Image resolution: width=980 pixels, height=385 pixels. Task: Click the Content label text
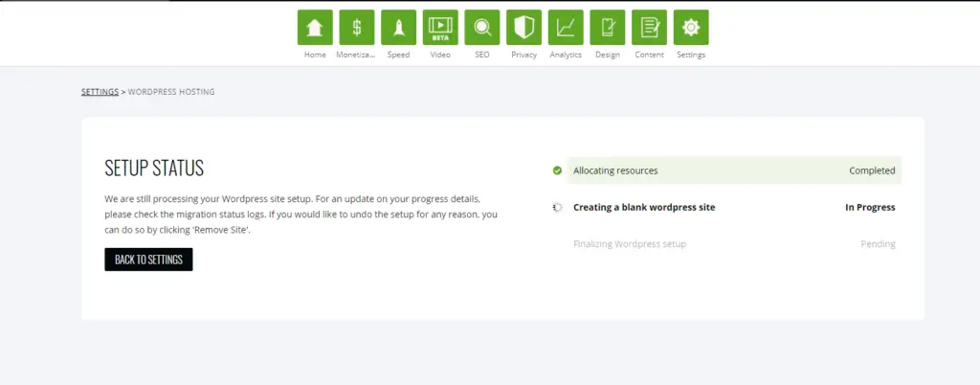650,55
